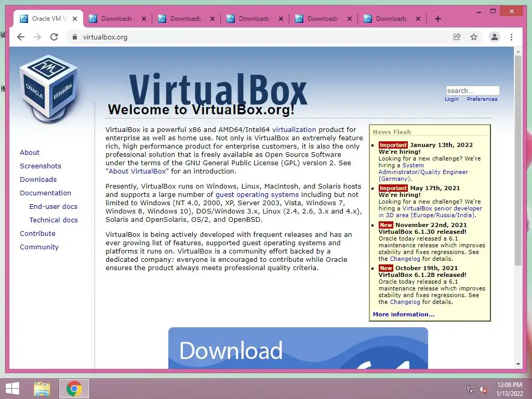Click the page scrollbar up arrow

pos(518,51)
